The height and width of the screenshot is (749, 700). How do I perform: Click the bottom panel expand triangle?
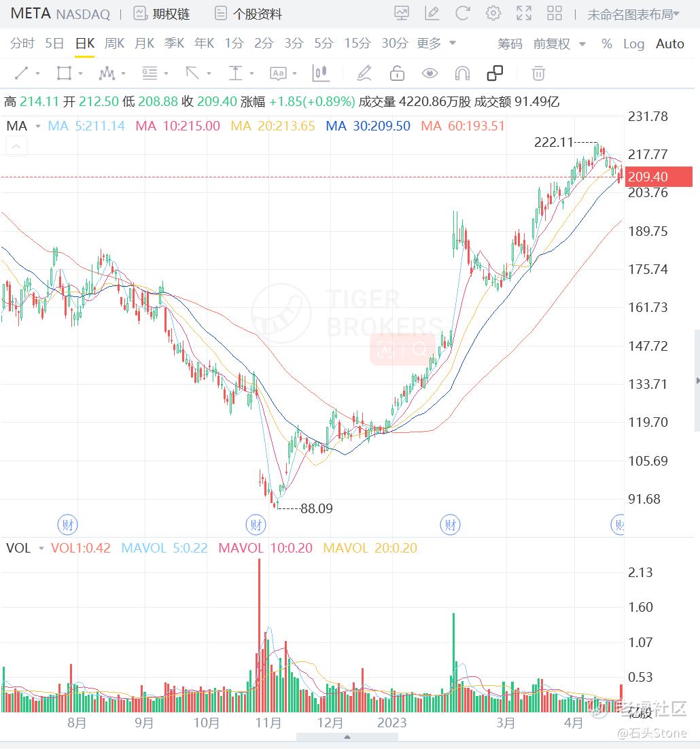pyautogui.click(x=347, y=737)
